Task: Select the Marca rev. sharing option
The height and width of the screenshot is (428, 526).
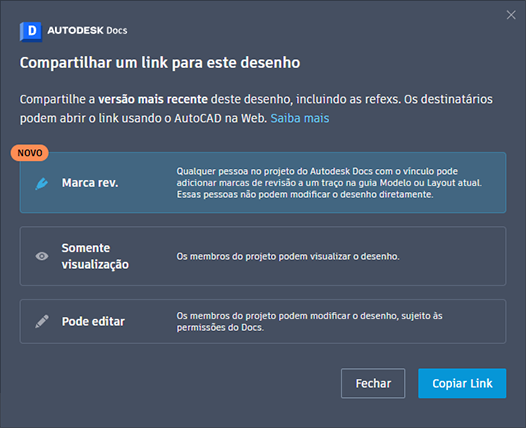Action: (263, 182)
